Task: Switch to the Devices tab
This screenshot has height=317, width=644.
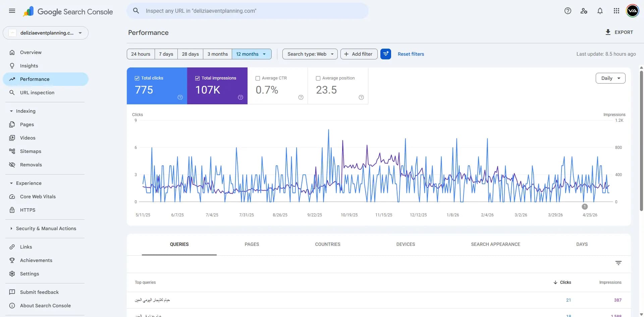Action: [406, 244]
